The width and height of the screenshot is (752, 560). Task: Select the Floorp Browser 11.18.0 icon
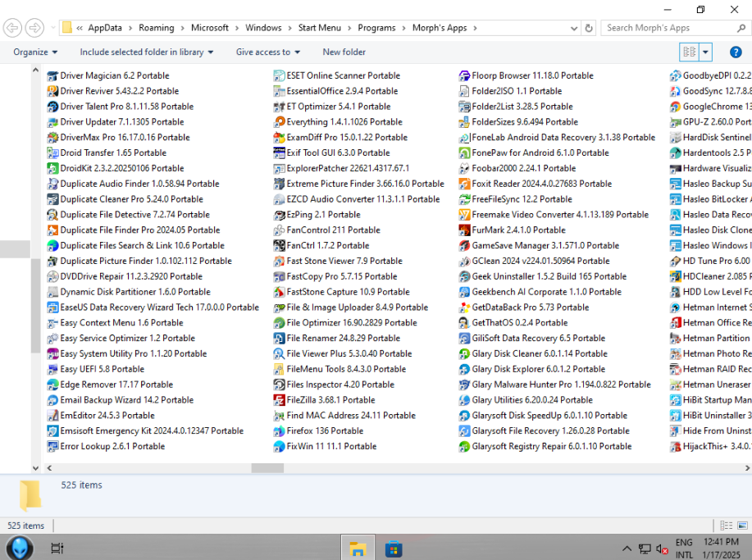[x=464, y=75]
